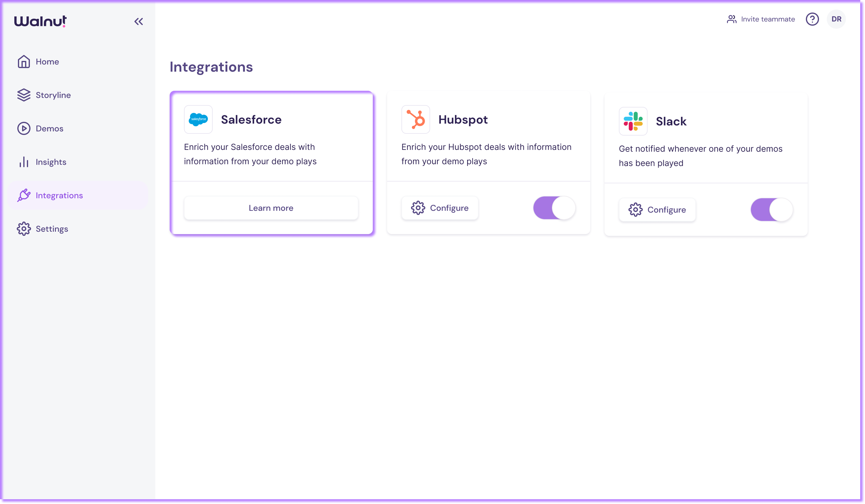Click the Hubspot card title

(463, 120)
